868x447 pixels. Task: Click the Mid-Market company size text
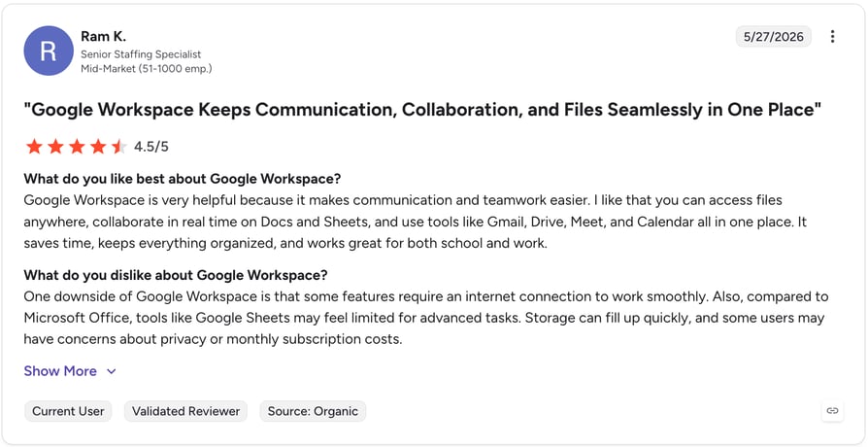(x=147, y=69)
